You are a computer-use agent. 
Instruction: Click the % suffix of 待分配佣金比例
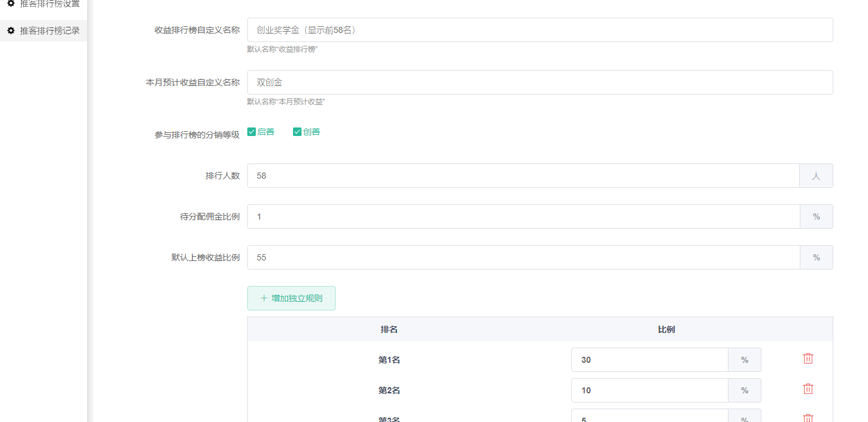(x=816, y=216)
